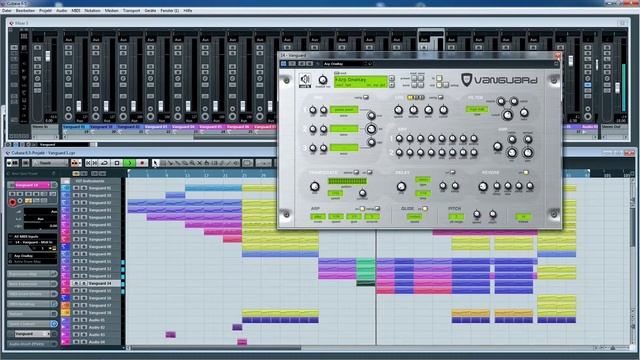Click the Vanguard master volume knob
Image resolution: width=640 pixels, height=360 pixels.
pyautogui.click(x=322, y=80)
